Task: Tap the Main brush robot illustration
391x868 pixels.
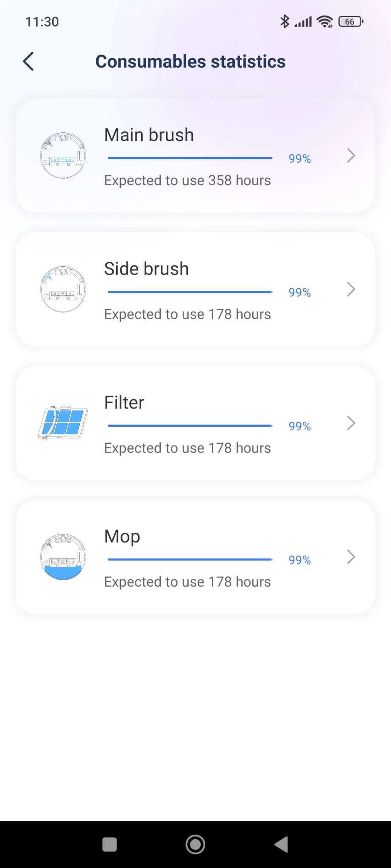Action: [x=63, y=156]
